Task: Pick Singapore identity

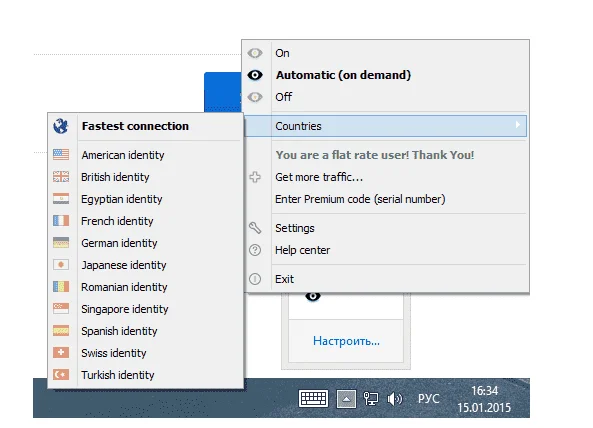Action: pos(146,309)
